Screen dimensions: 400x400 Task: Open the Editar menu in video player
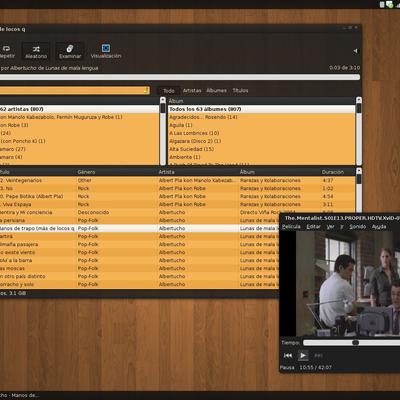[x=313, y=227]
